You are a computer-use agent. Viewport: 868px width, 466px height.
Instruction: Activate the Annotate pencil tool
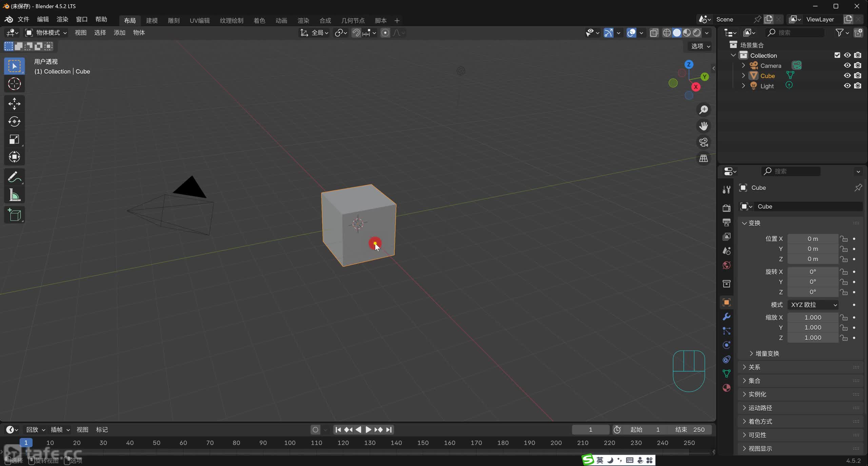click(x=14, y=177)
